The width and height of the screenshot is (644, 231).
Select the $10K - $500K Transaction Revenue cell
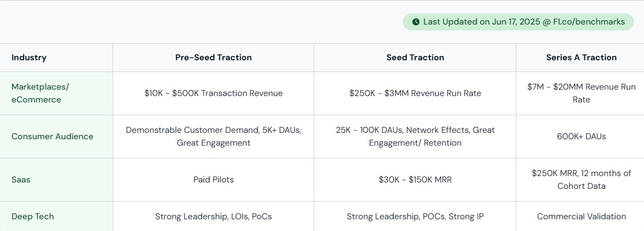pos(213,93)
